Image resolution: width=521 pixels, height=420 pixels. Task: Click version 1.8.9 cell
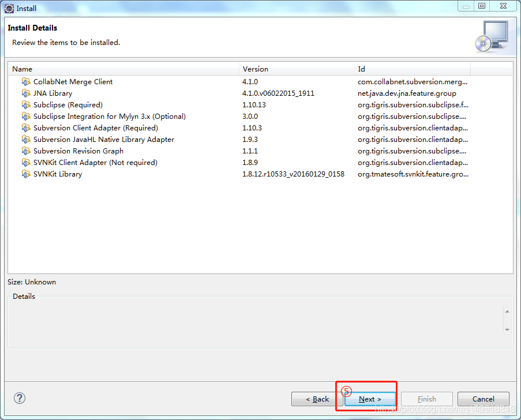(250, 163)
